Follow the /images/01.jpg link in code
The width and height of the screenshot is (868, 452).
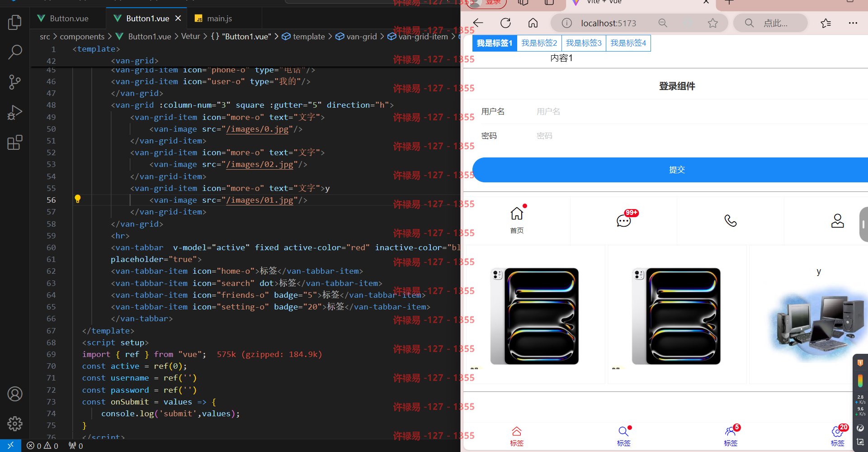point(259,200)
